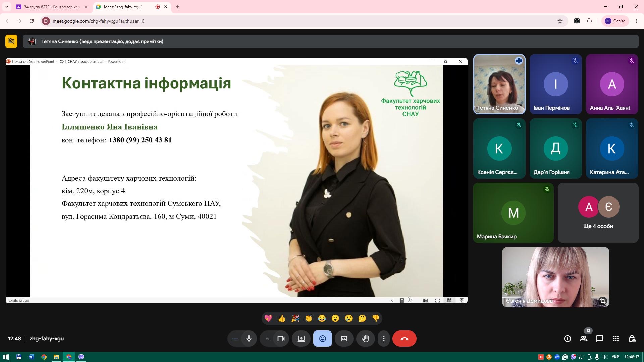
Task: Toggle closed captions button
Action: (344, 339)
